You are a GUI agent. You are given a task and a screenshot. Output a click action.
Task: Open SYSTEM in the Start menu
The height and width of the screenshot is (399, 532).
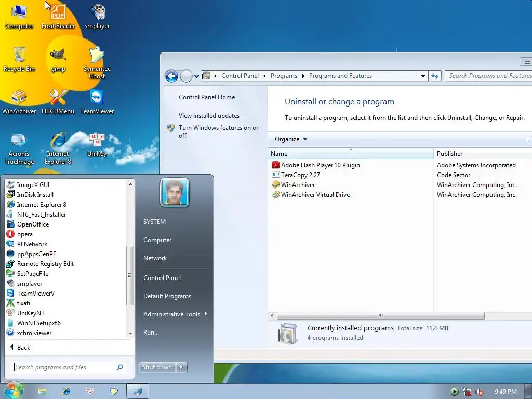(154, 221)
